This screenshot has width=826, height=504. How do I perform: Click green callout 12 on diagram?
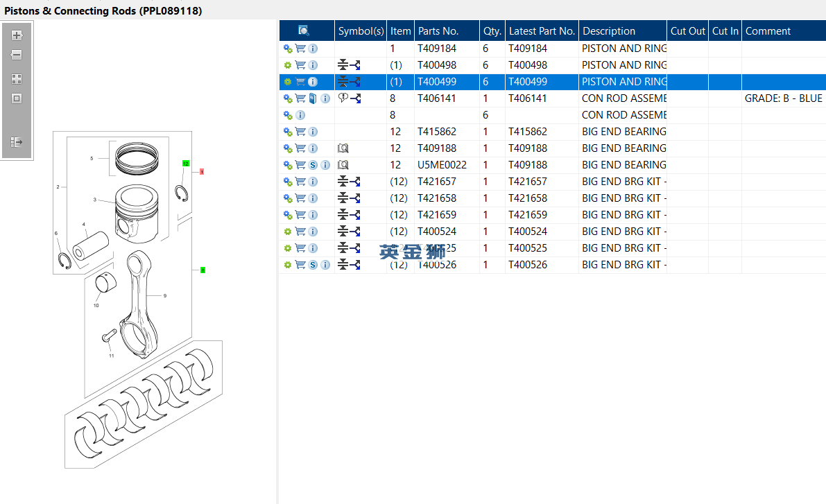(185, 163)
